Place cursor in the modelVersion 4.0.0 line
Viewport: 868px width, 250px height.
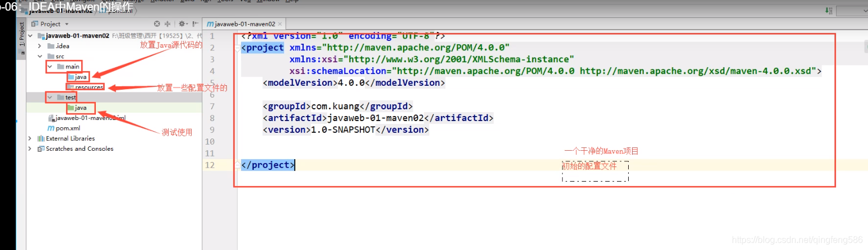354,82
